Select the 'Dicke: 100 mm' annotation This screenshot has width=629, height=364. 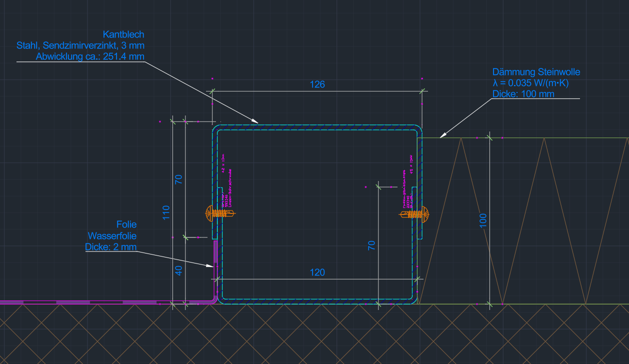pos(523,94)
